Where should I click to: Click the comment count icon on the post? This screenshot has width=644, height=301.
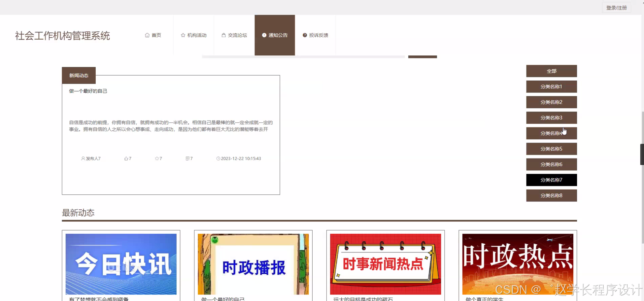point(188,159)
